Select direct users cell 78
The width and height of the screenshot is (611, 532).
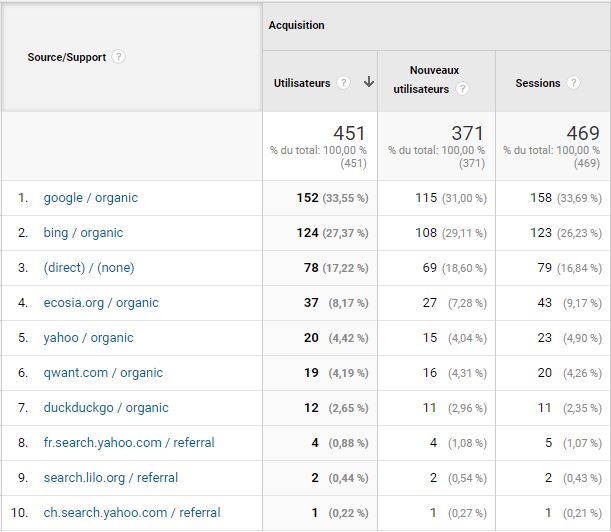coord(311,268)
